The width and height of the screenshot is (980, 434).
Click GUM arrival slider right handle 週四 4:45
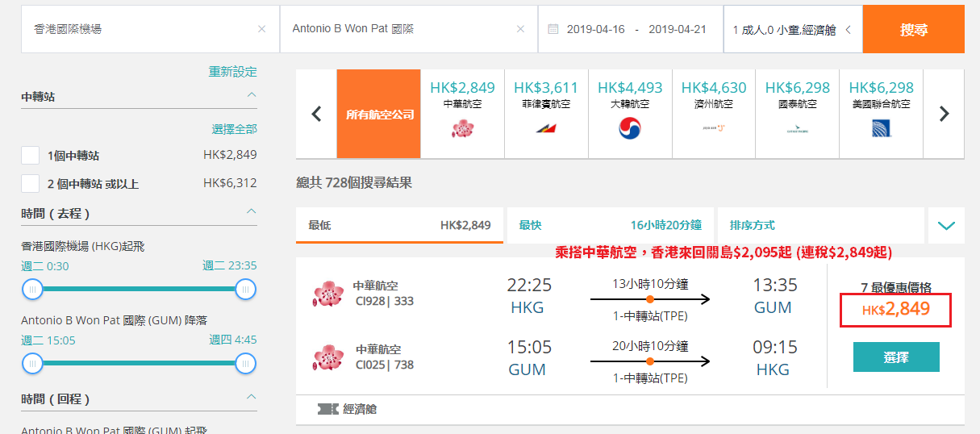246,363
